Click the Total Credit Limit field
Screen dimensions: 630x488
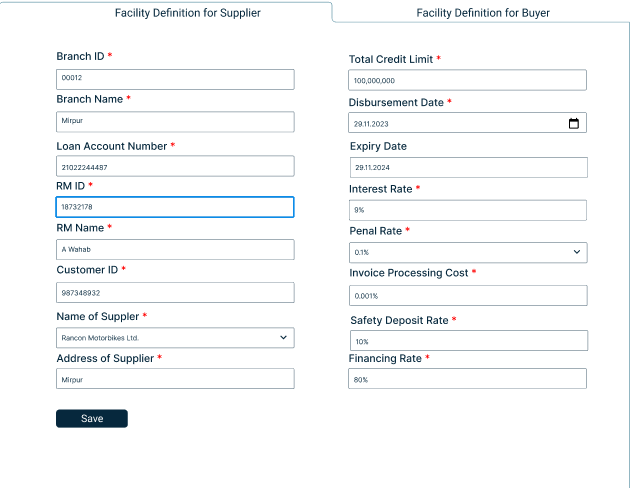(x=467, y=80)
